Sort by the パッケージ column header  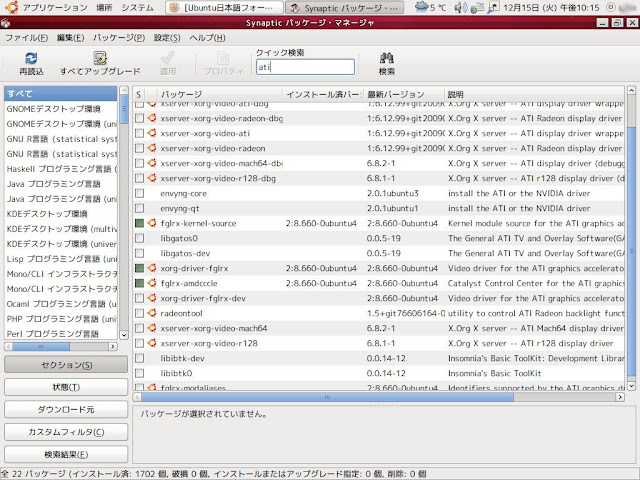(x=220, y=94)
